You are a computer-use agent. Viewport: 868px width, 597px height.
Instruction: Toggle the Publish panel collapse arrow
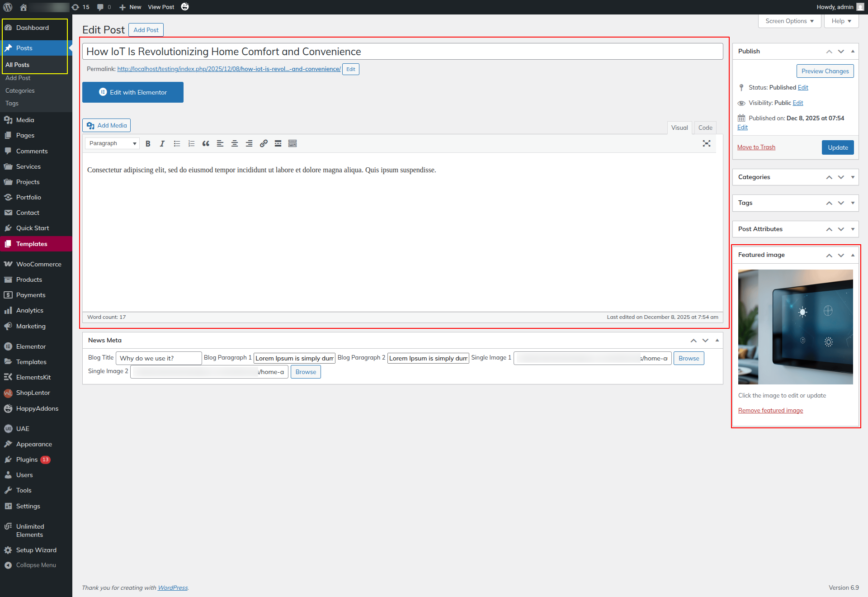point(853,51)
